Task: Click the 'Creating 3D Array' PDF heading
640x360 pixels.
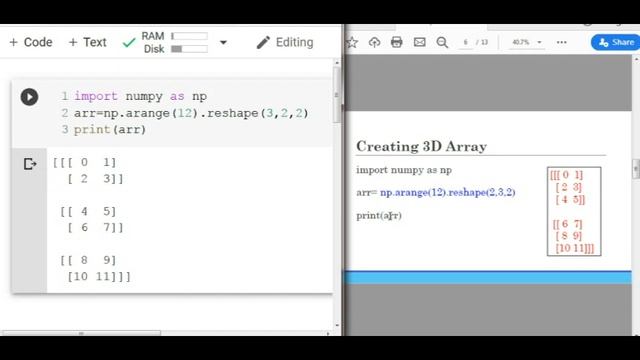Action: point(421,146)
